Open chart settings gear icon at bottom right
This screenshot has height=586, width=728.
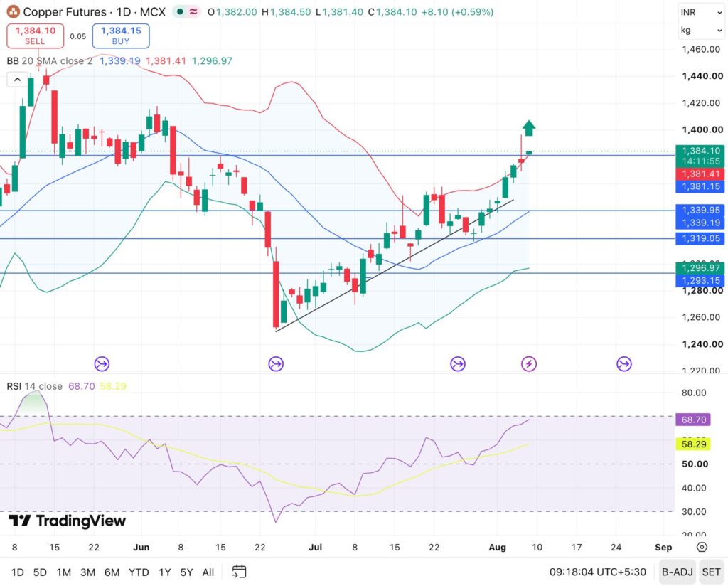[702, 547]
